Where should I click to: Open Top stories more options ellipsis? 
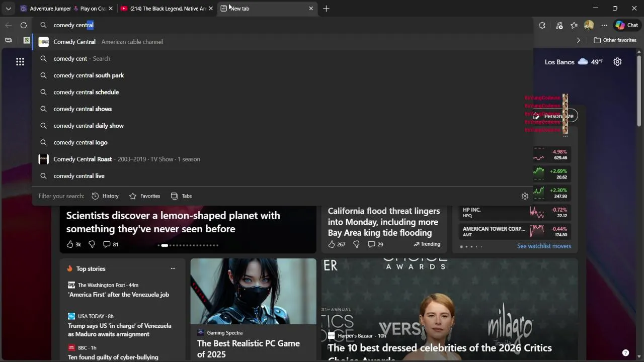pos(173,268)
